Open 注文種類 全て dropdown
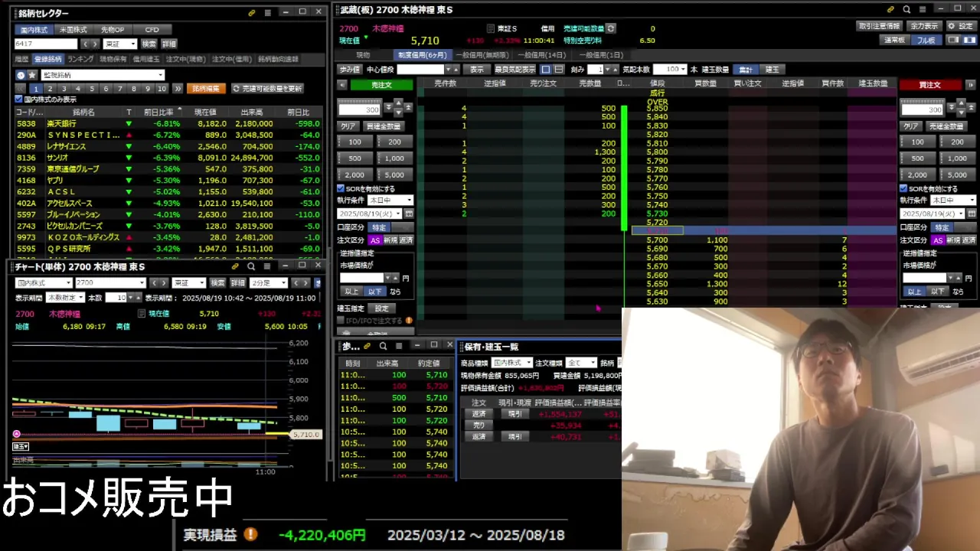 [581, 363]
